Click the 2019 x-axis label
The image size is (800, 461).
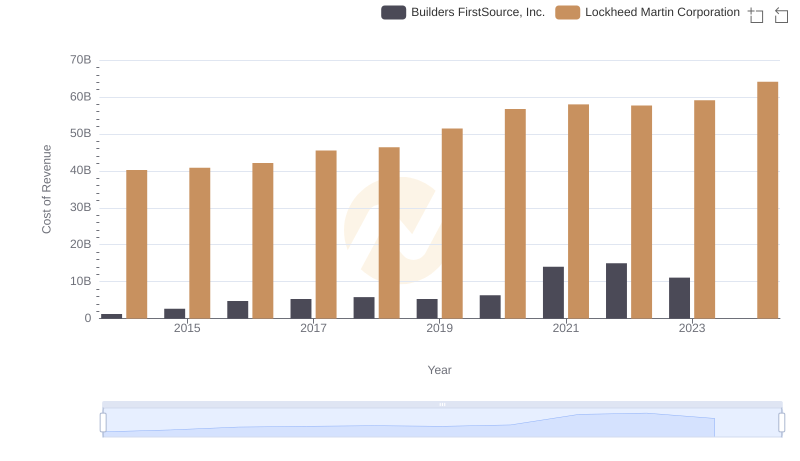(439, 328)
